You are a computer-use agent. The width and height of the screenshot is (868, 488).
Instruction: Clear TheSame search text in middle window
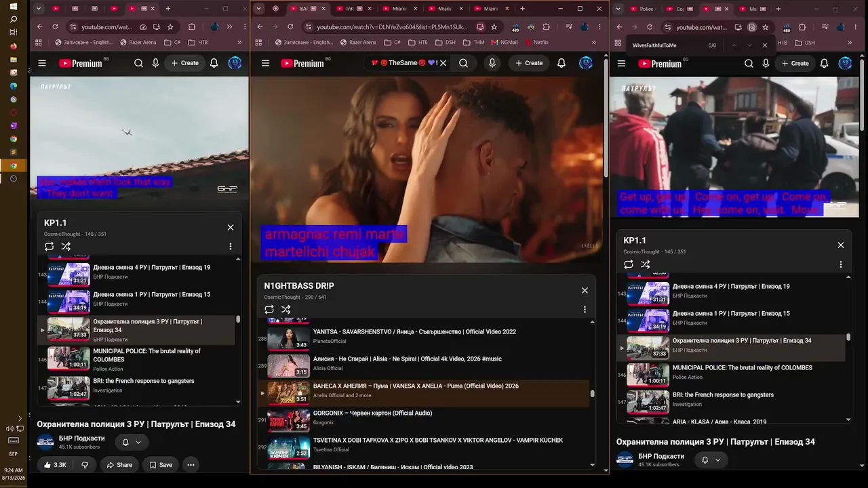point(443,63)
